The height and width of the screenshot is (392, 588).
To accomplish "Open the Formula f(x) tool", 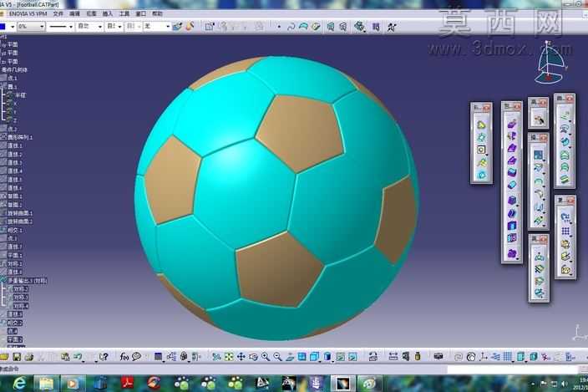I will pyautogui.click(x=124, y=356).
